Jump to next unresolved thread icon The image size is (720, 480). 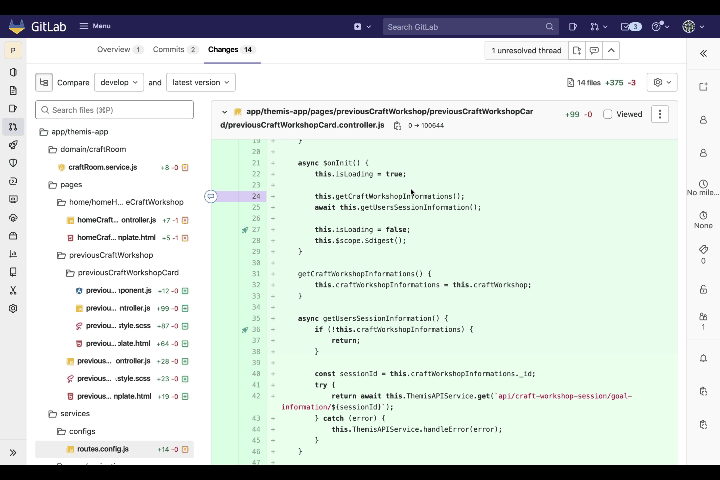point(594,51)
